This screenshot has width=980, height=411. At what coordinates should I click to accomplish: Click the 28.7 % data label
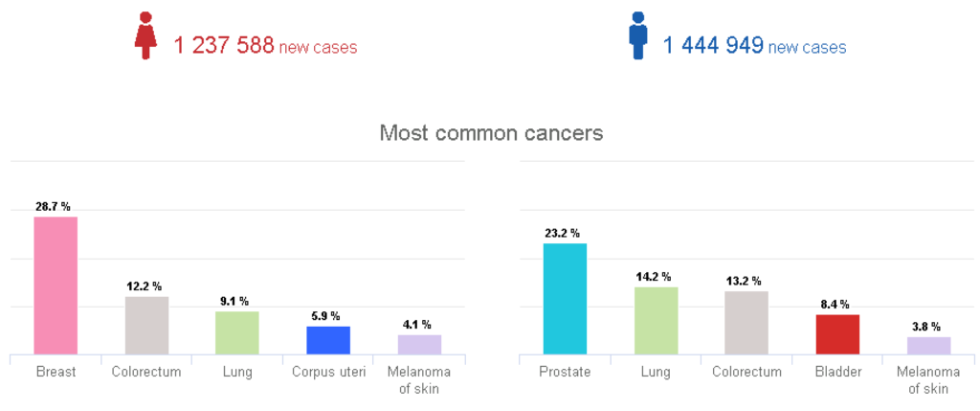54,207
